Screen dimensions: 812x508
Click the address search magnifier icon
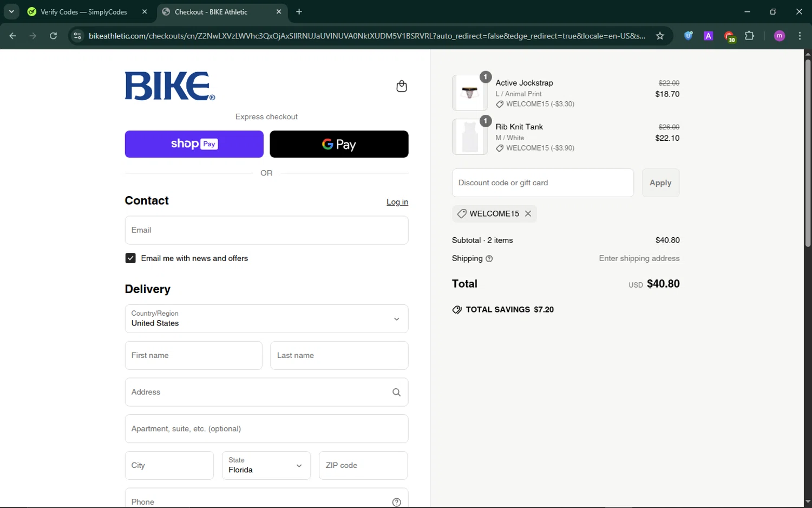396,392
